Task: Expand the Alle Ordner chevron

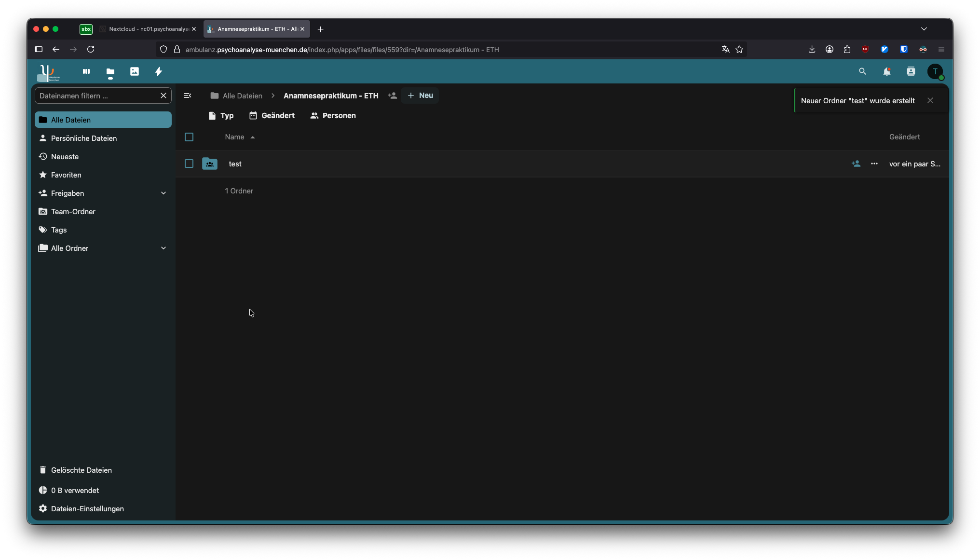Action: pyautogui.click(x=163, y=248)
